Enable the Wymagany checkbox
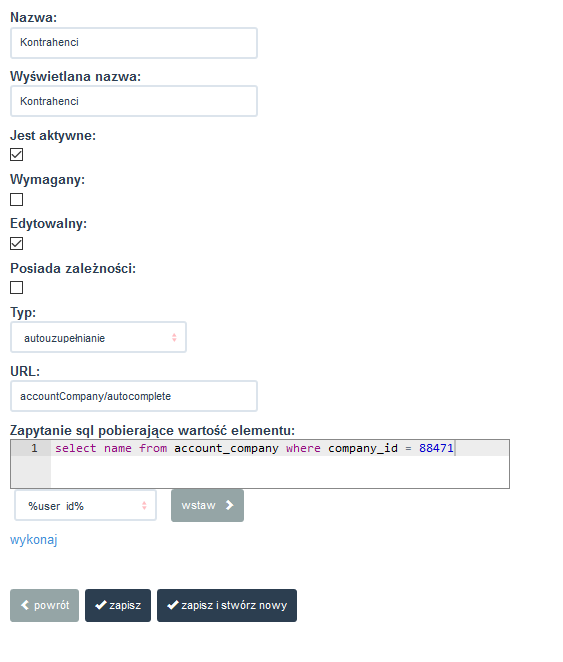The height and width of the screenshot is (662, 563). pyautogui.click(x=16, y=199)
